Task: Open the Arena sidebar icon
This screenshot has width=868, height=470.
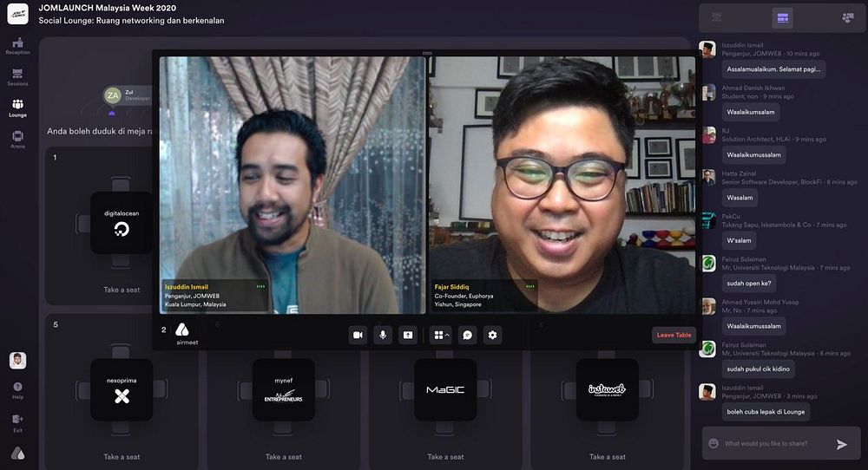Action: [x=17, y=140]
